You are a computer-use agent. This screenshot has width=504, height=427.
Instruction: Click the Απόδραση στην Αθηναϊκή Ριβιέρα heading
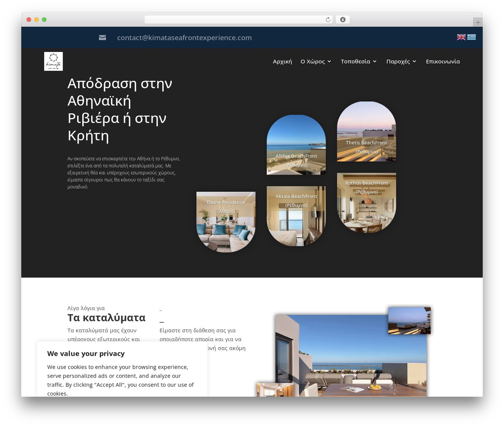(x=120, y=110)
